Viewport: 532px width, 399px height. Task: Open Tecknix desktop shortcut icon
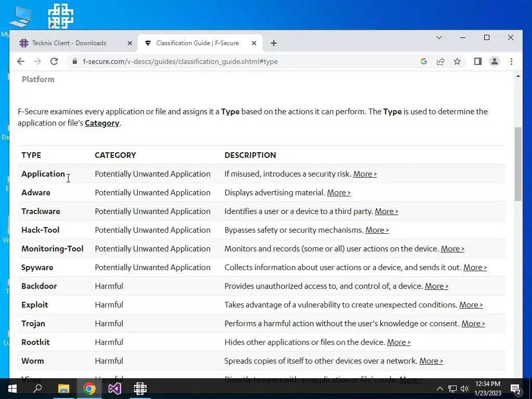coord(61,16)
